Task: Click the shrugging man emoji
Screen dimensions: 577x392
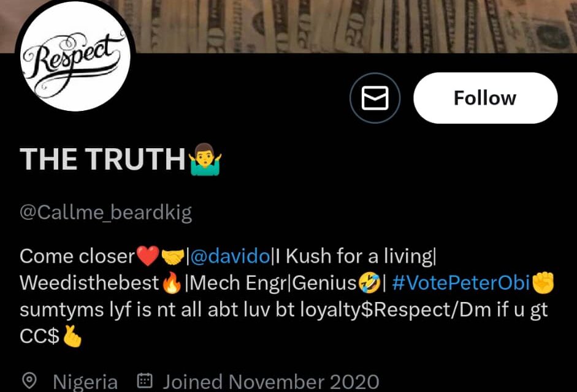Action: point(205,159)
